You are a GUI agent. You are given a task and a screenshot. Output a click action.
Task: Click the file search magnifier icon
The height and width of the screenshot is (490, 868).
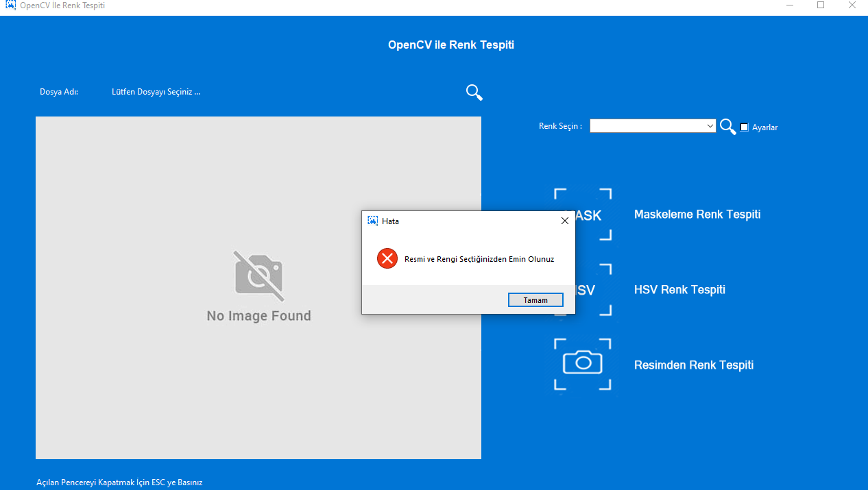click(x=474, y=93)
